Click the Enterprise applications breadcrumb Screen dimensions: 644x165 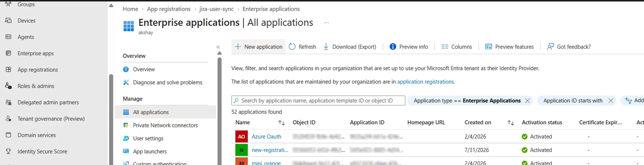tap(271, 9)
